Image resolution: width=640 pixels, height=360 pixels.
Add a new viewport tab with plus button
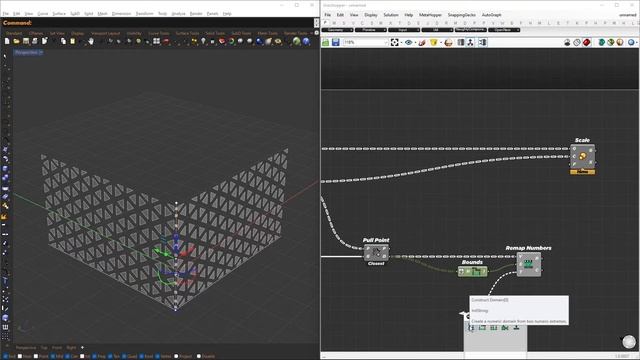pyautogui.click(x=82, y=348)
